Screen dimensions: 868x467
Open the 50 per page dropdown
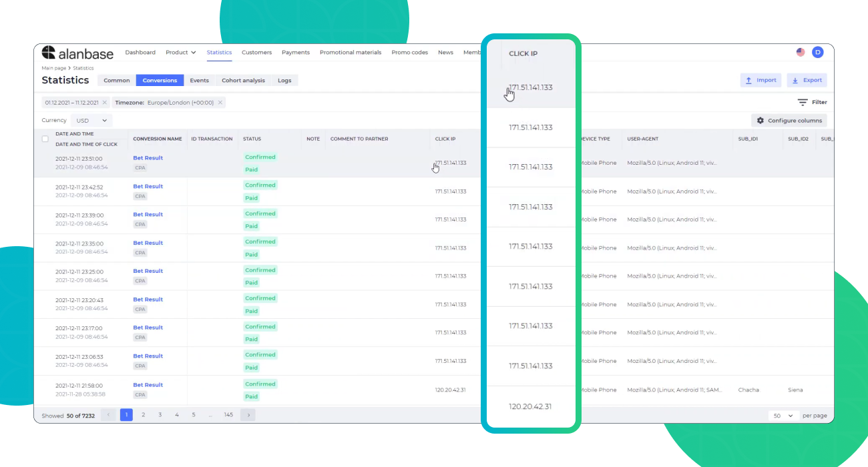point(783,416)
